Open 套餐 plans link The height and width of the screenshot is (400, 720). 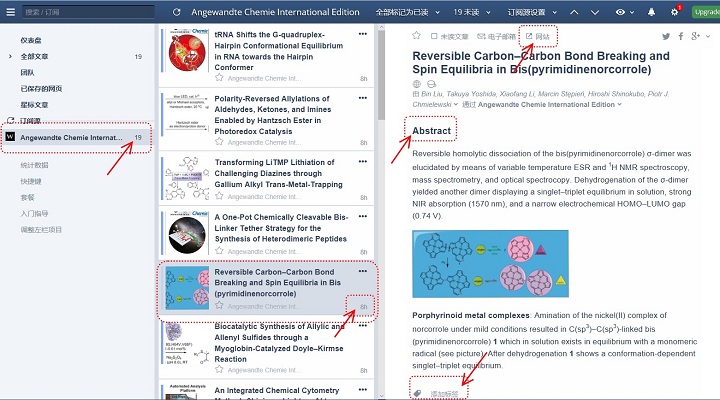27,197
